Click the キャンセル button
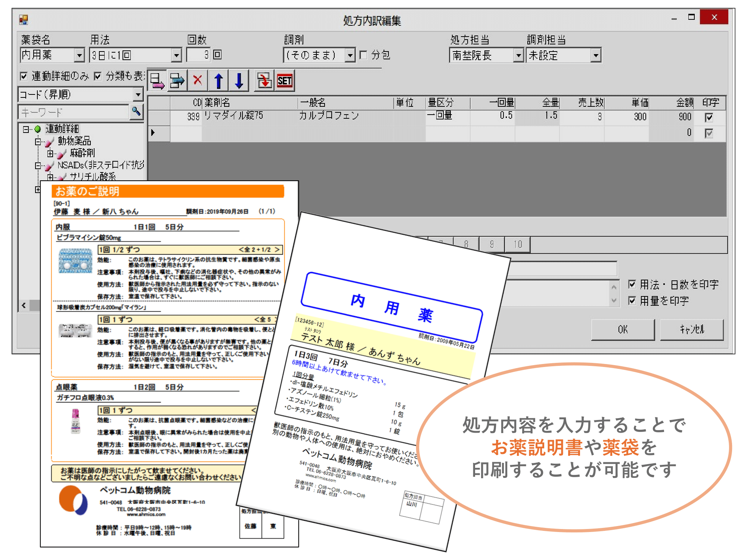 [x=691, y=329]
